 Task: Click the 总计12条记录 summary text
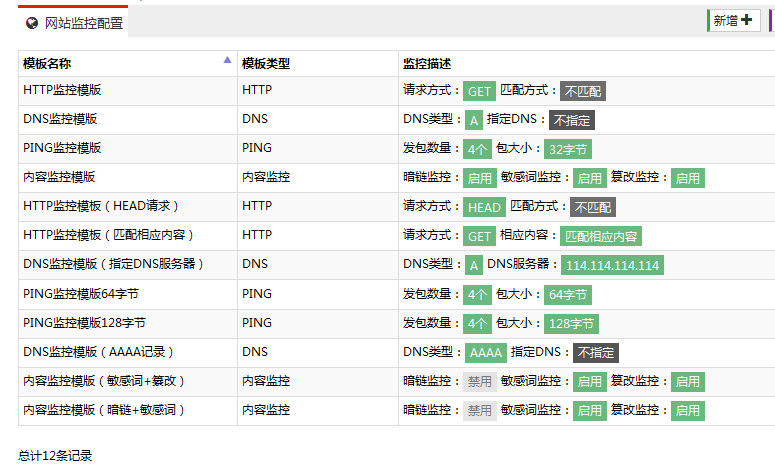(55, 456)
